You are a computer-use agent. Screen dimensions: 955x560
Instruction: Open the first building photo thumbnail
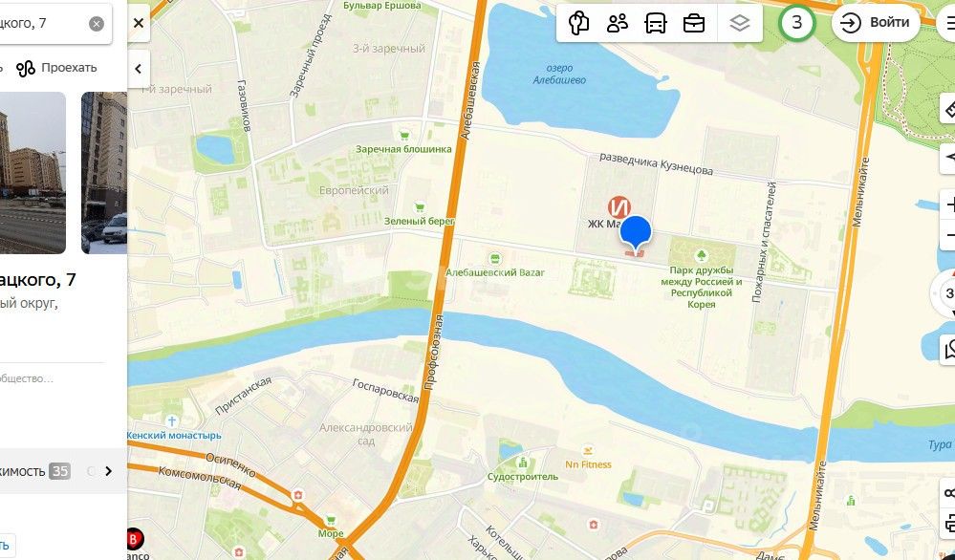33,173
